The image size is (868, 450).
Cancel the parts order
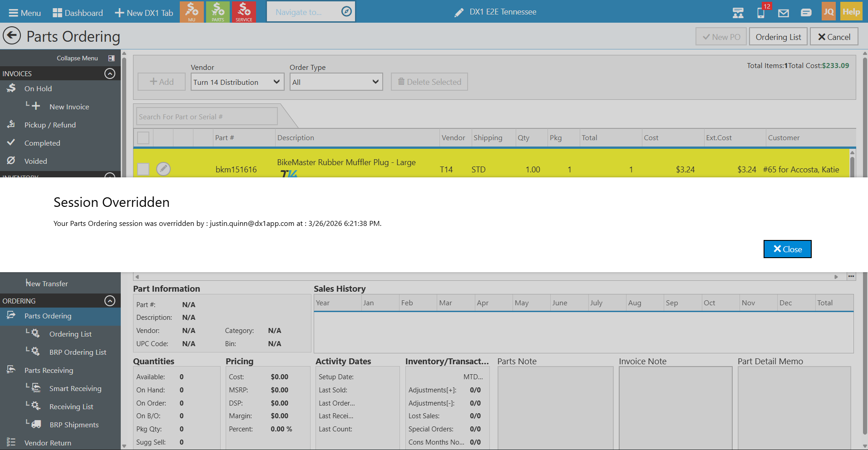[x=834, y=37]
